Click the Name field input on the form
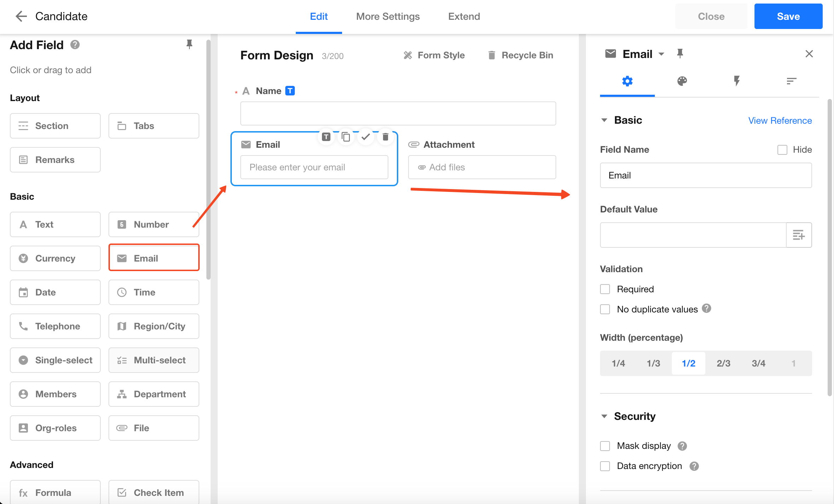Image resolution: width=834 pixels, height=504 pixels. (x=398, y=113)
